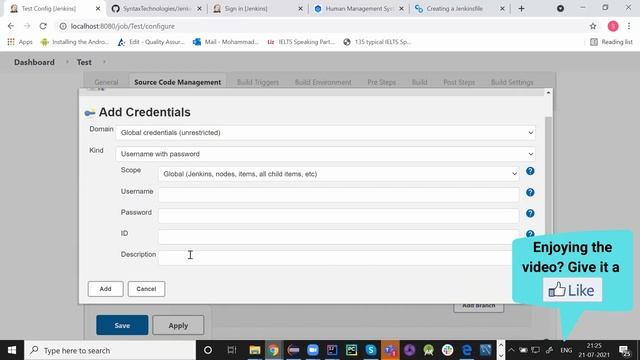Expand the breadcrumb arrow after Test
The width and height of the screenshot is (640, 360).
click(x=104, y=62)
